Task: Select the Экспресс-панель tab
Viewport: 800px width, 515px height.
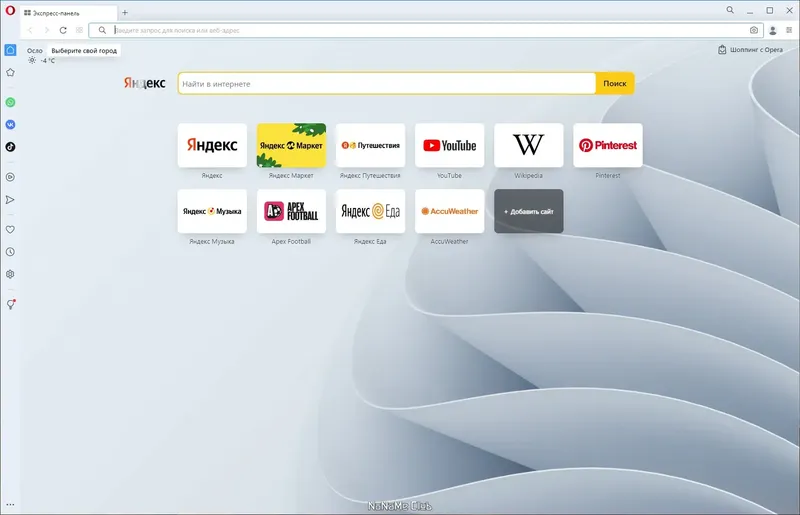Action: [x=67, y=13]
